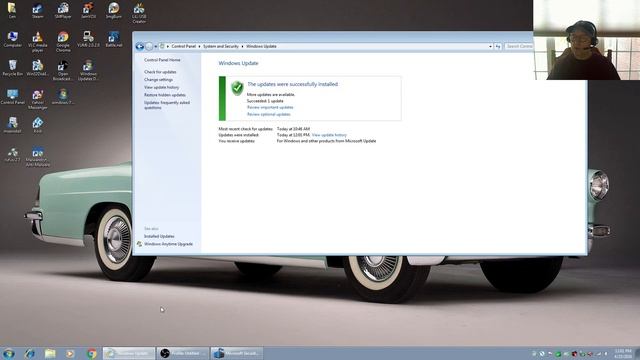Click in the Search Control Panel box
This screenshot has height=360, width=640.
coord(519,47)
